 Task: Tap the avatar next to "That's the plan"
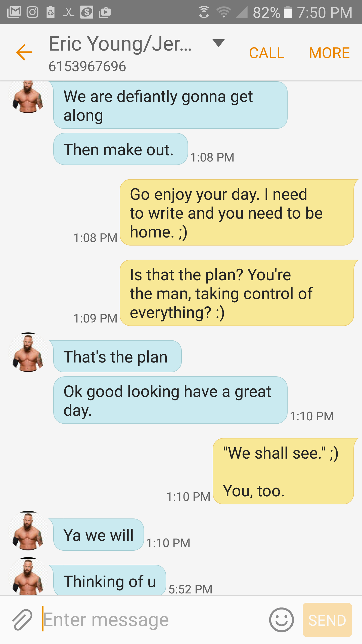[28, 352]
